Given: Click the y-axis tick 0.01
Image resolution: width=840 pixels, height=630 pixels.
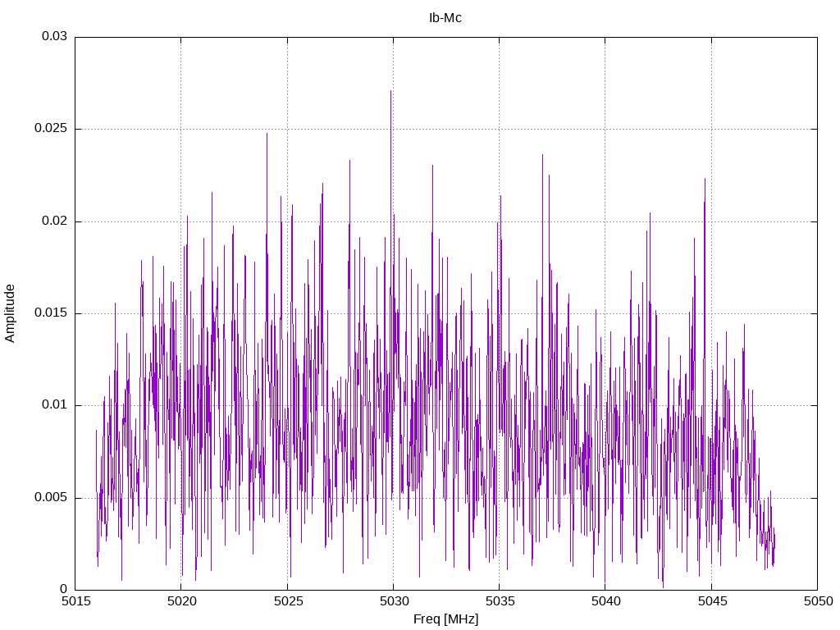Looking at the screenshot, I should (55, 405).
